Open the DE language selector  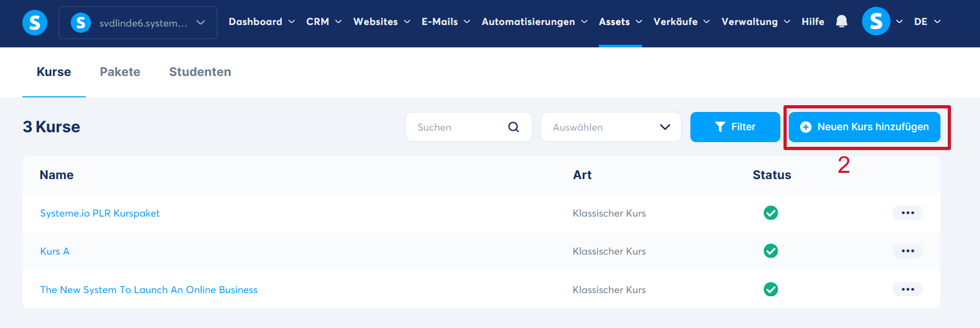coord(927,22)
